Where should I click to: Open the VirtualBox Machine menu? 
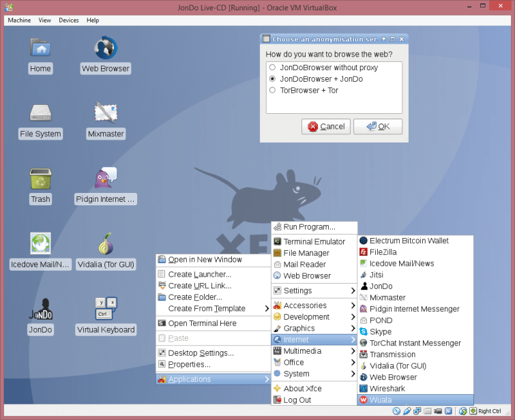(x=19, y=20)
